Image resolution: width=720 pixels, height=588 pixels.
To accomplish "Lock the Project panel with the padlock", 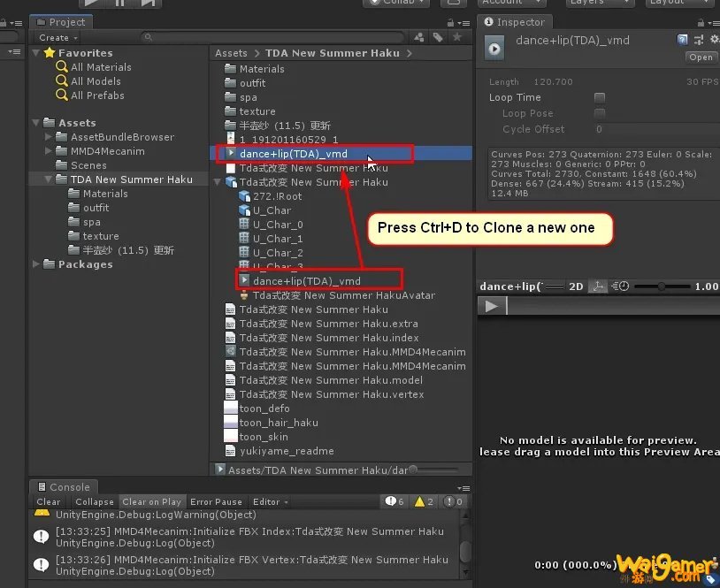I will click(x=450, y=22).
